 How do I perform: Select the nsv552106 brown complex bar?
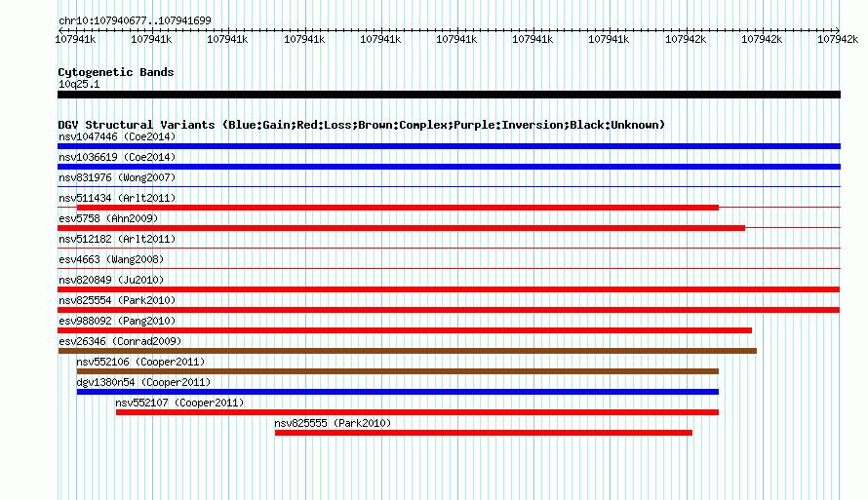398,371
